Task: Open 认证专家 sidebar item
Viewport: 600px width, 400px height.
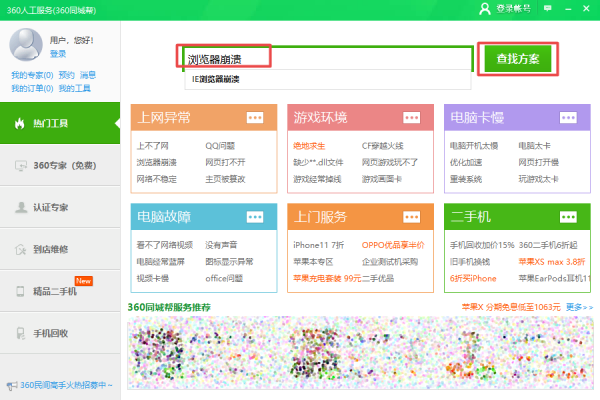Action: [x=60, y=207]
